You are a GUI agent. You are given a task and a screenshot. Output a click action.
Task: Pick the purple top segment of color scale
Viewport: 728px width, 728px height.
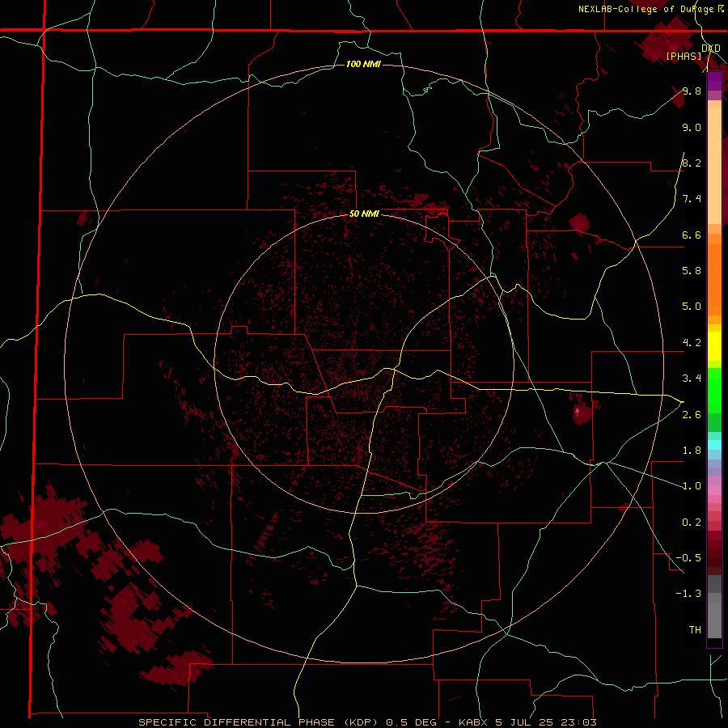[x=714, y=82]
